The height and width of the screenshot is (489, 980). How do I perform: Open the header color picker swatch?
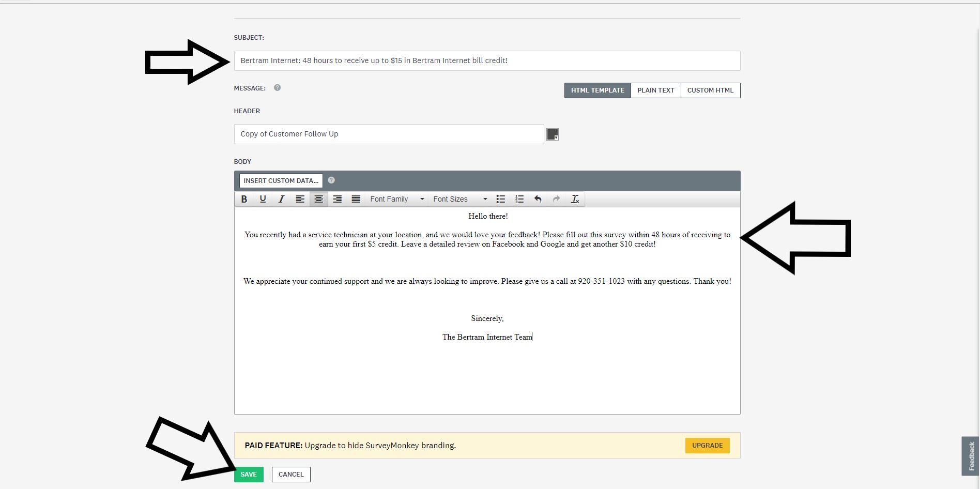pyautogui.click(x=553, y=134)
